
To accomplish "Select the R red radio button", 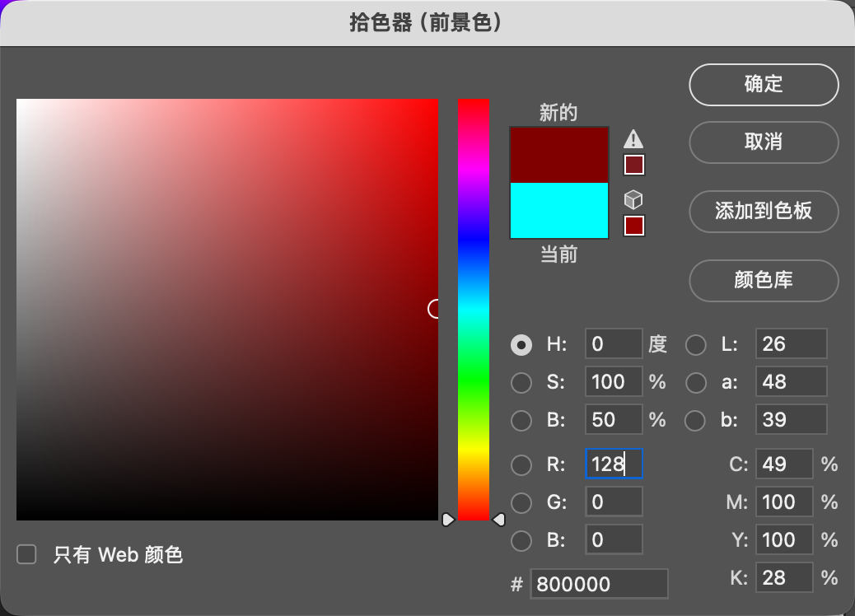I will [521, 464].
